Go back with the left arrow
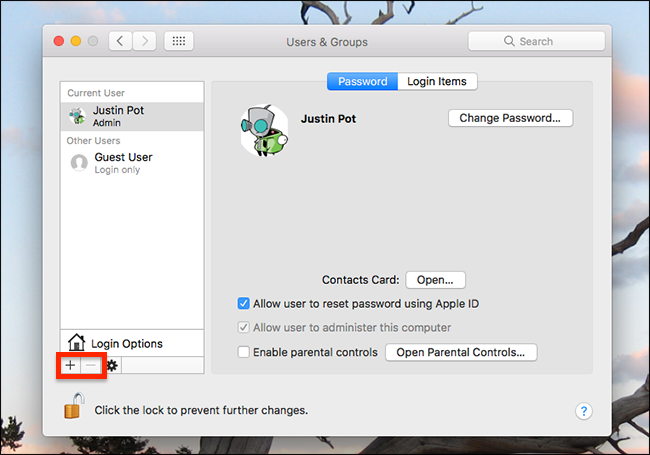The image size is (650, 455). 121,41
